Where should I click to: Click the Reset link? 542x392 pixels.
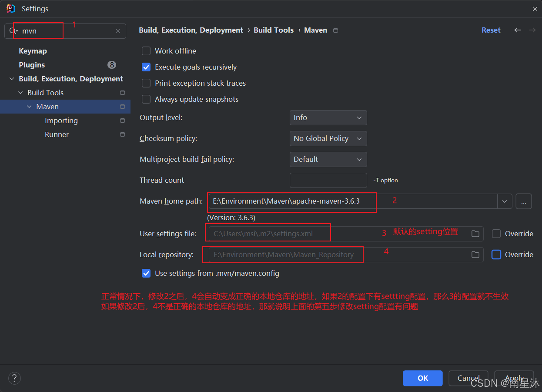coord(491,30)
